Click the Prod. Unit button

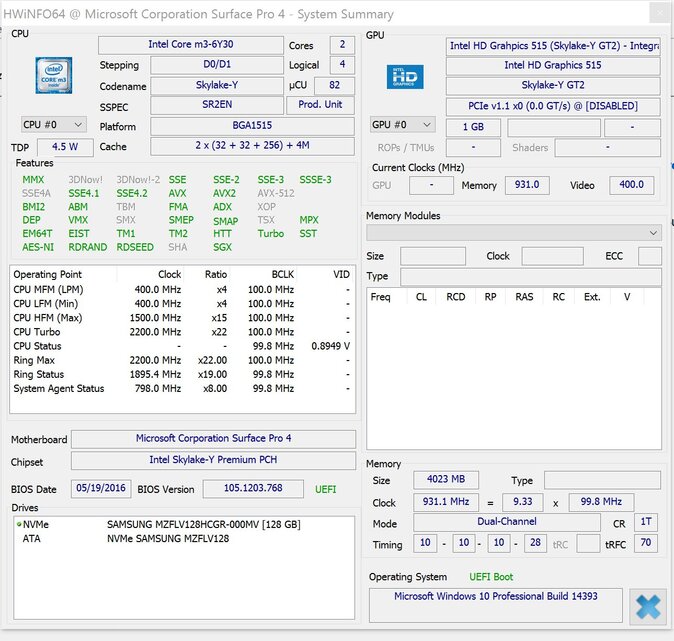[x=321, y=105]
